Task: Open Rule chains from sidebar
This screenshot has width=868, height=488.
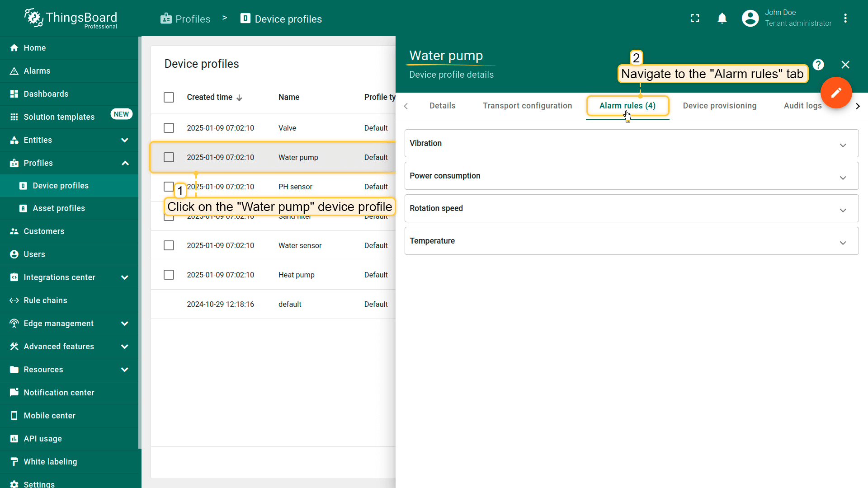Action: (45, 300)
